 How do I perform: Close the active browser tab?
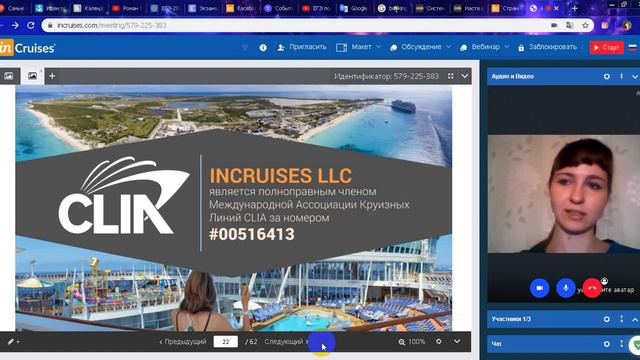click(556, 8)
